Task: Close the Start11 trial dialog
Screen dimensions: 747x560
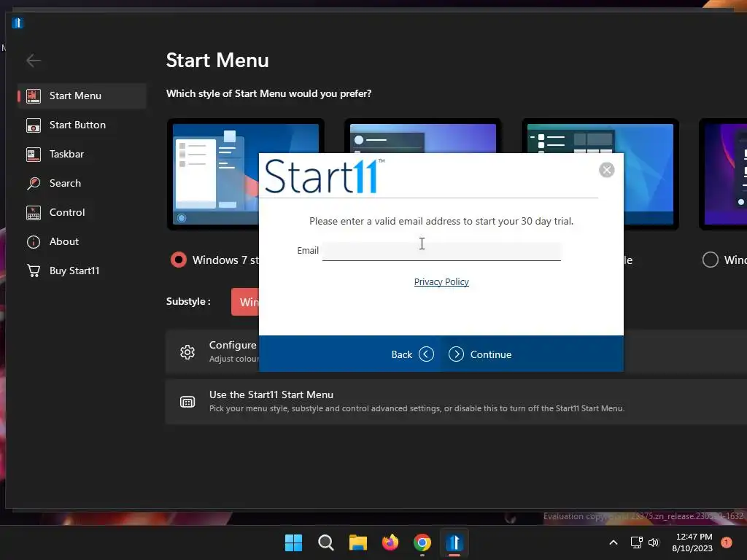Action: pyautogui.click(x=606, y=169)
